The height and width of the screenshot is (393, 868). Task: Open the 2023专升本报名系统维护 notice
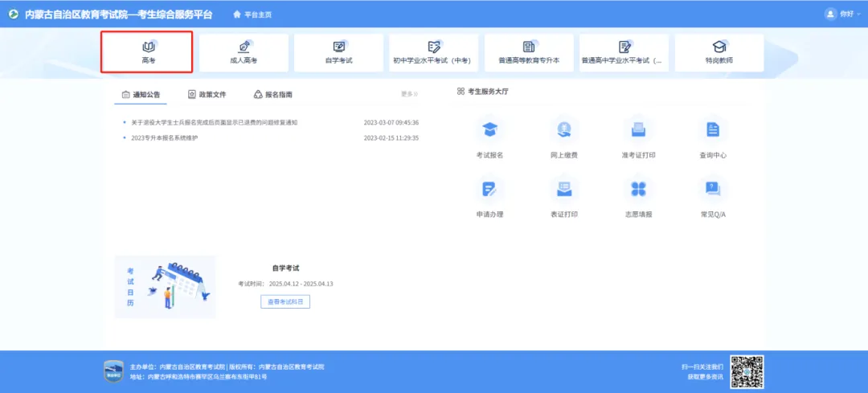click(x=164, y=137)
